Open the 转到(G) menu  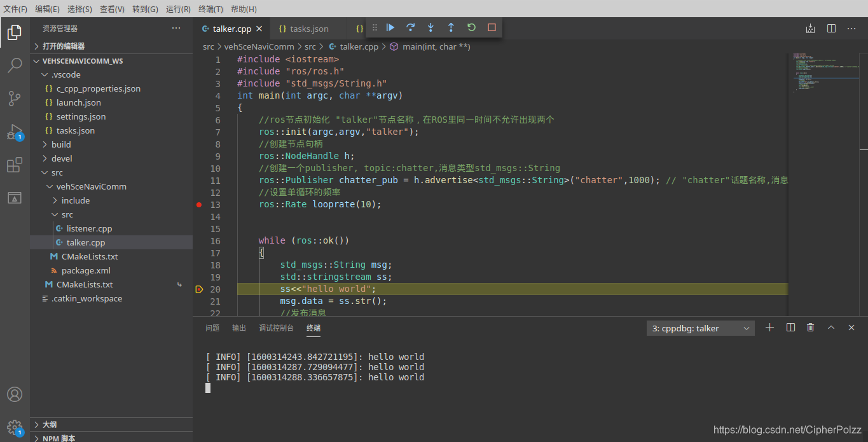146,9
